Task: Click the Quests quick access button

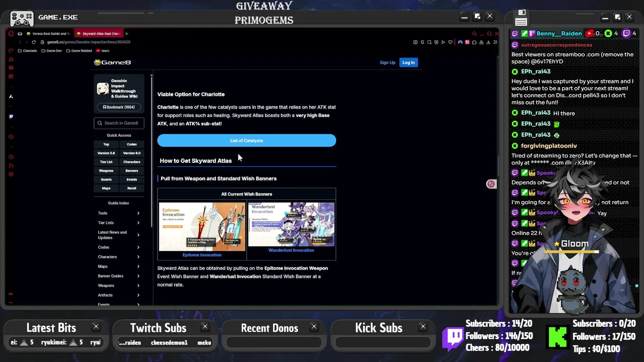Action: coord(106,179)
